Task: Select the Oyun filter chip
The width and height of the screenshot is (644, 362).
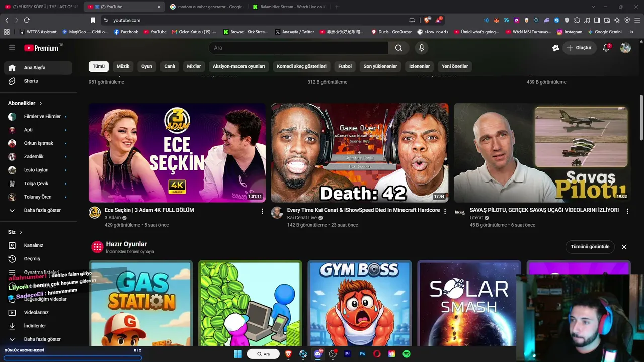Action: click(x=147, y=66)
